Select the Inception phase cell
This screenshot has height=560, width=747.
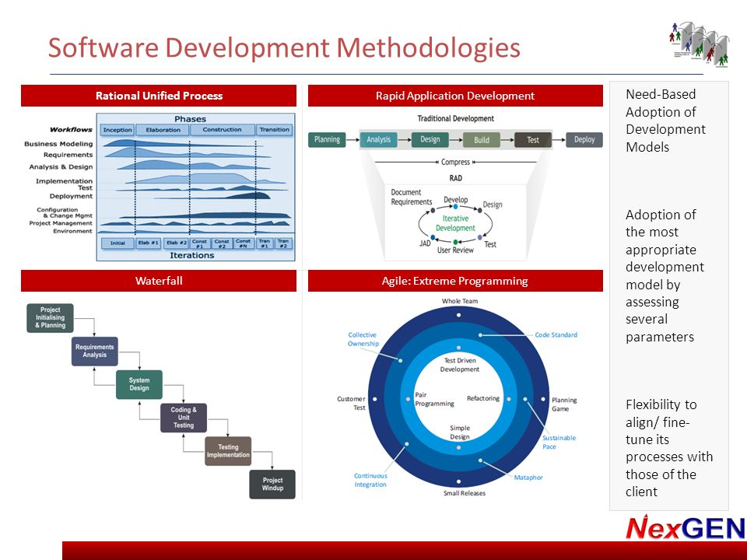click(x=117, y=130)
